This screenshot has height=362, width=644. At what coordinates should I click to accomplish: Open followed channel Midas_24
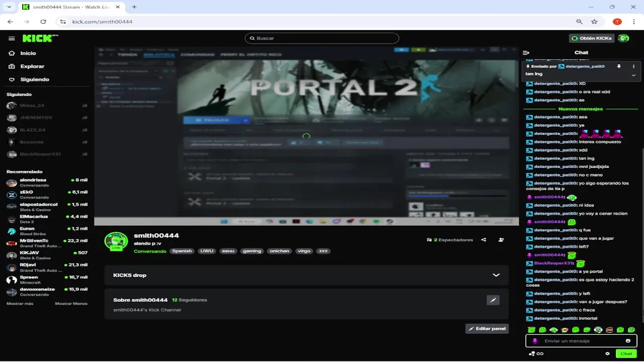pyautogui.click(x=47, y=105)
